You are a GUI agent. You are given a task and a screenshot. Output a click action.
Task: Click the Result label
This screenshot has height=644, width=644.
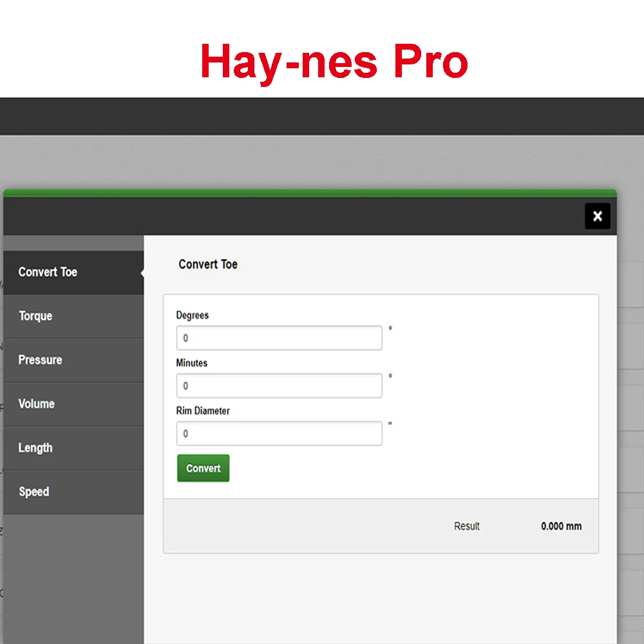(x=466, y=526)
